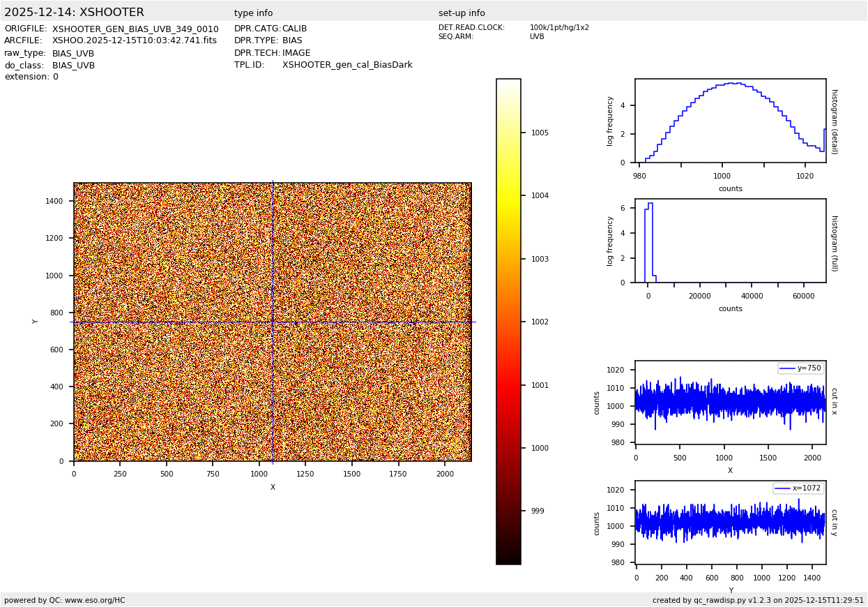Click the cut in x plot

(x=730, y=403)
